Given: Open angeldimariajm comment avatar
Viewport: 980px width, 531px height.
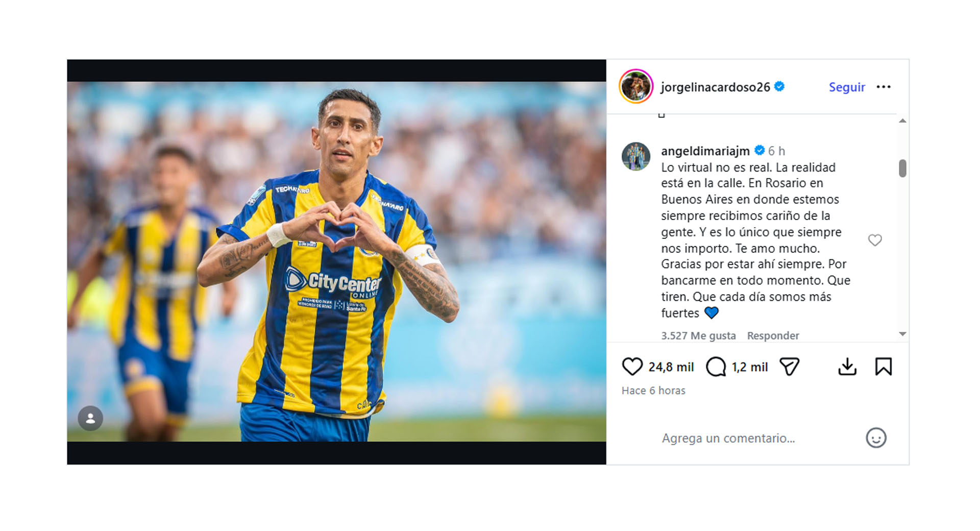Looking at the screenshot, I should 636,156.
